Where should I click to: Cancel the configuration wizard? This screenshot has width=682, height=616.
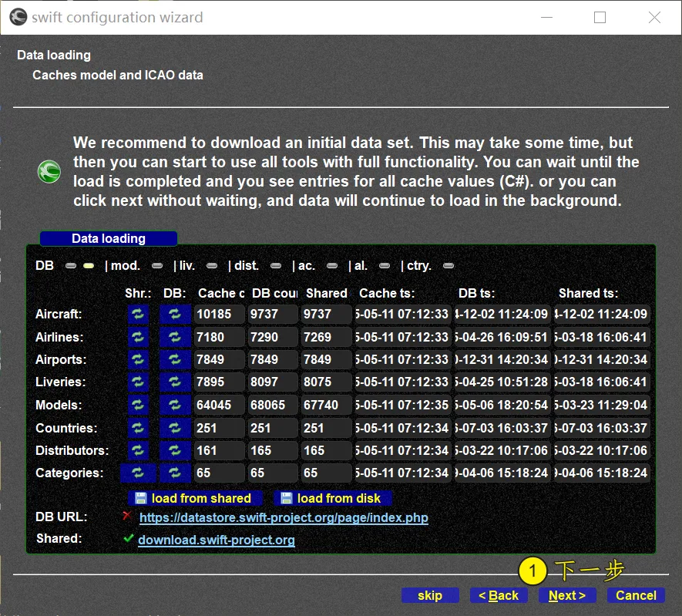click(x=636, y=595)
